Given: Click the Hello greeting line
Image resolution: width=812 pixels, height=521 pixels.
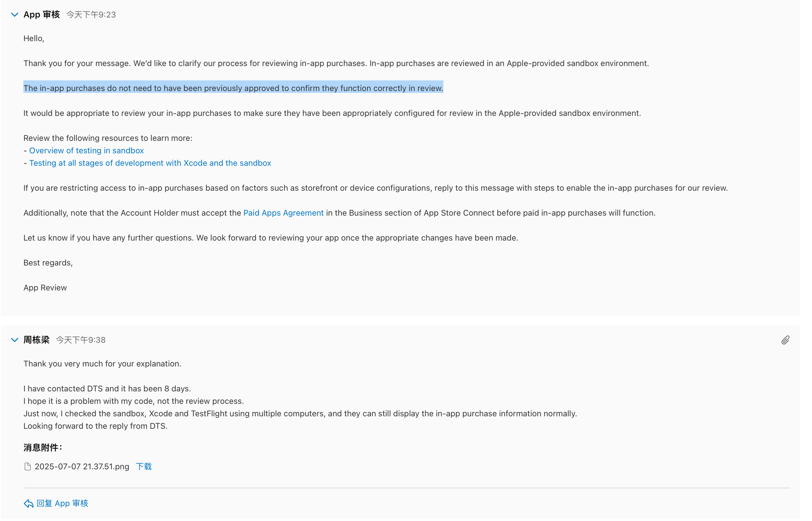Looking at the screenshot, I should [x=34, y=38].
